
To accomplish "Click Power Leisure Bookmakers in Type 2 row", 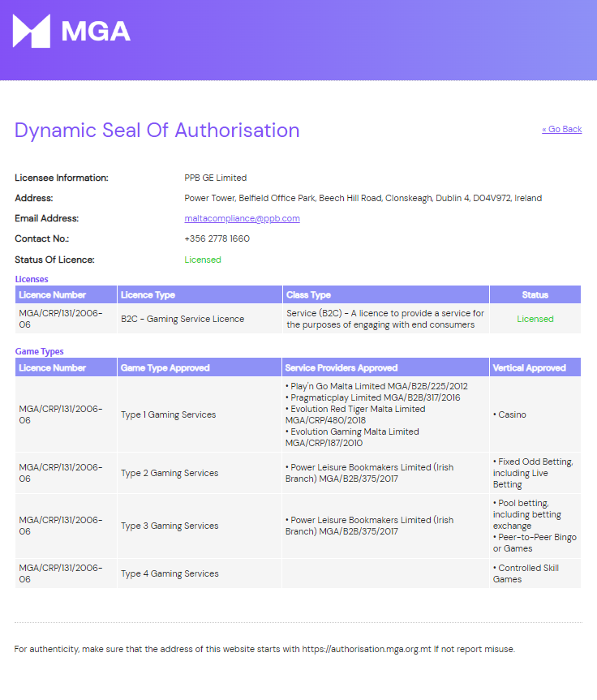I will [369, 473].
